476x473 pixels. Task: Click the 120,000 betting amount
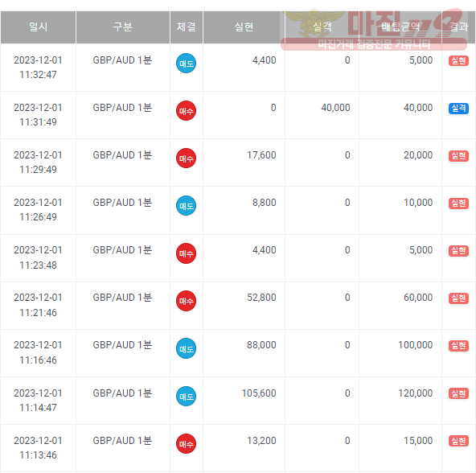[415, 393]
